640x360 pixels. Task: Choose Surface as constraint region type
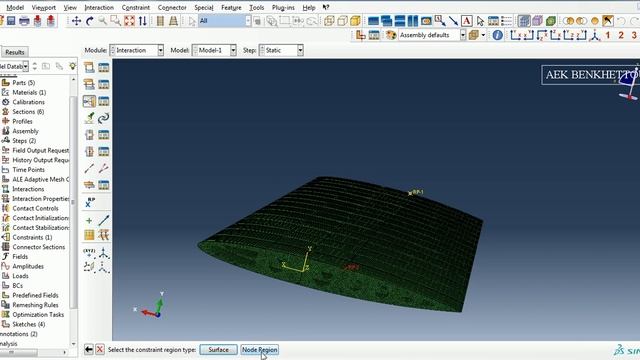tap(218, 349)
